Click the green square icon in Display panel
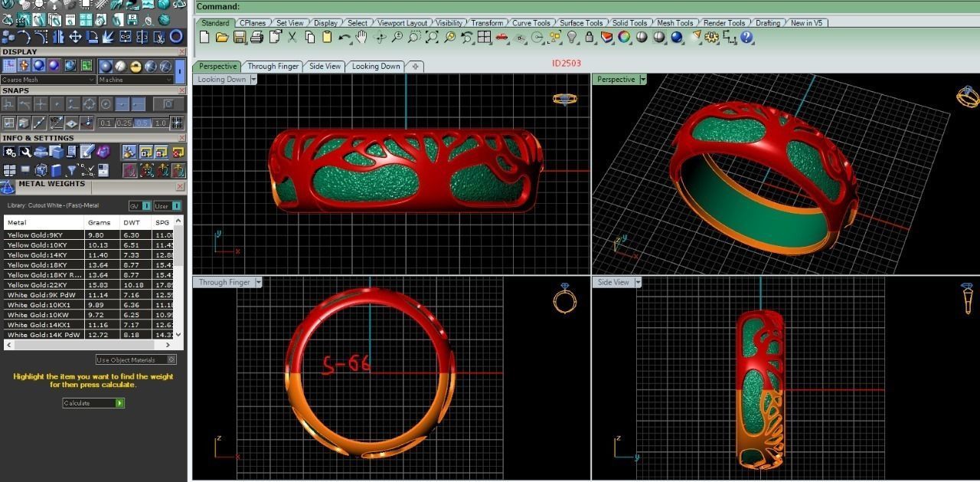Image resolution: width=980 pixels, height=482 pixels. tap(87, 65)
